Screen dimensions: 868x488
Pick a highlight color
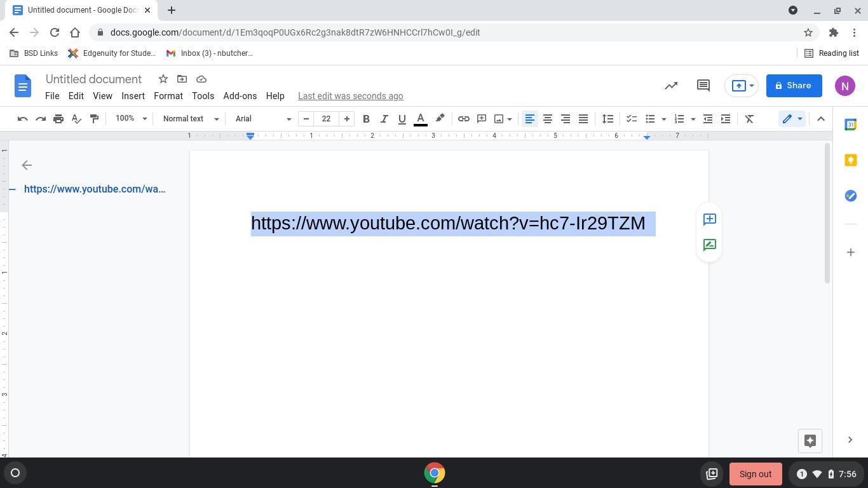(440, 119)
